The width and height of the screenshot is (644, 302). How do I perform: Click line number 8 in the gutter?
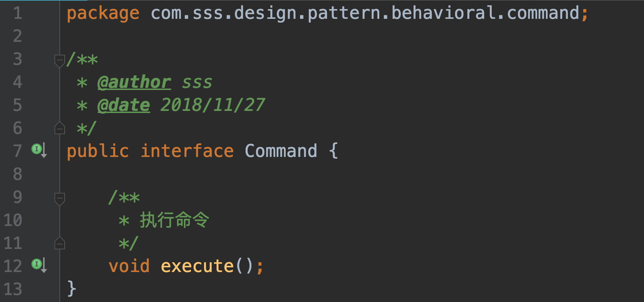(x=17, y=174)
